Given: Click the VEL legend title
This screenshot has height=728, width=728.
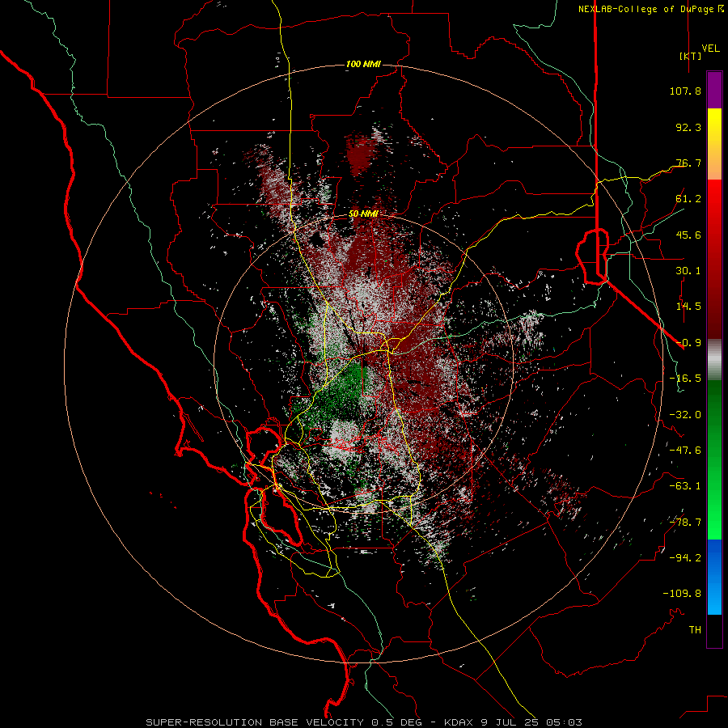Looking at the screenshot, I should (710, 49).
